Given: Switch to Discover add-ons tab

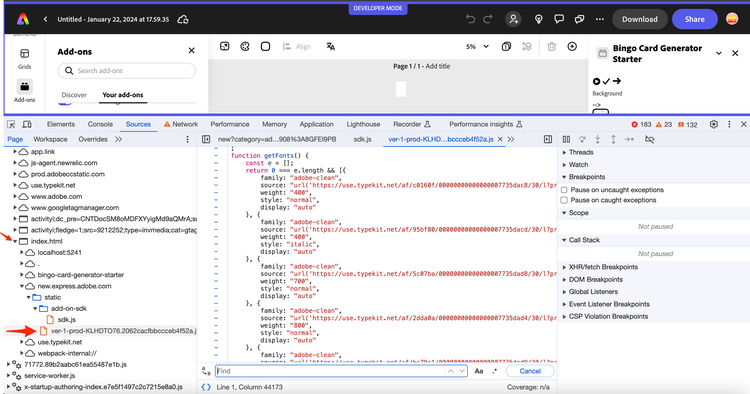Looking at the screenshot, I should click(x=74, y=95).
